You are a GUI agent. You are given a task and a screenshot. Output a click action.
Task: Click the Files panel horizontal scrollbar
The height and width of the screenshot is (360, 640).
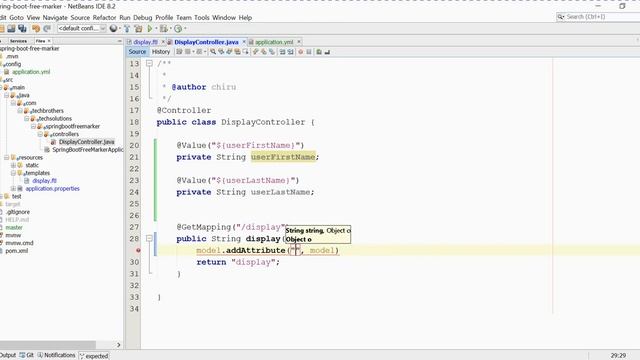[x=48, y=345]
